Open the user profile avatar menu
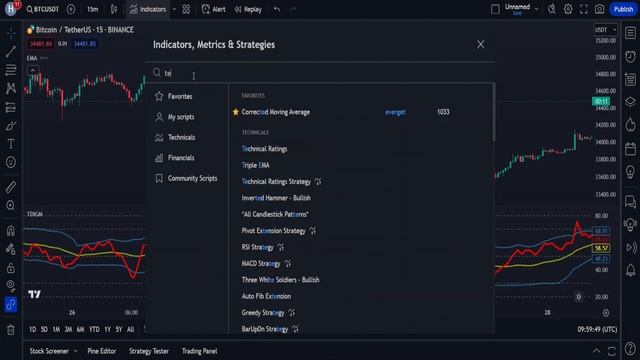 point(11,9)
